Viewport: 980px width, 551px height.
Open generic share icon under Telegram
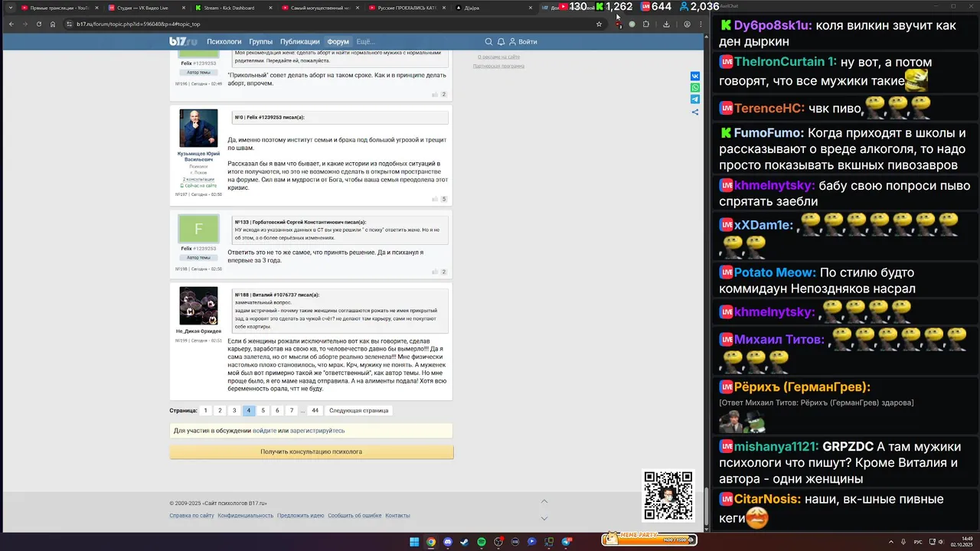coord(695,112)
